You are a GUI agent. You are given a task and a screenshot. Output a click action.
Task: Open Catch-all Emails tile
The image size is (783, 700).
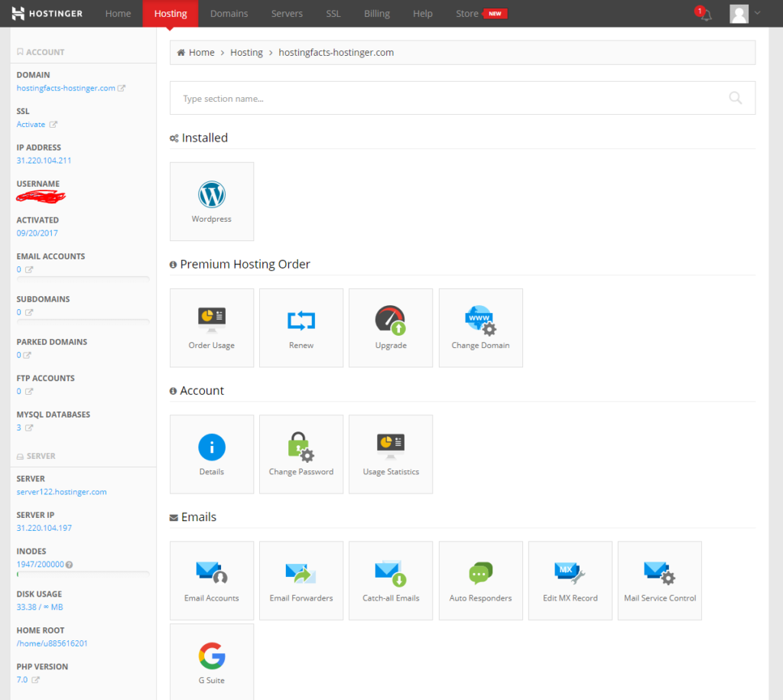click(x=391, y=581)
